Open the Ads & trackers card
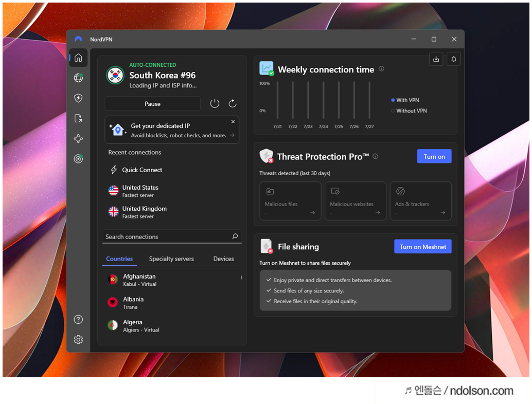532x404 pixels. click(x=421, y=201)
